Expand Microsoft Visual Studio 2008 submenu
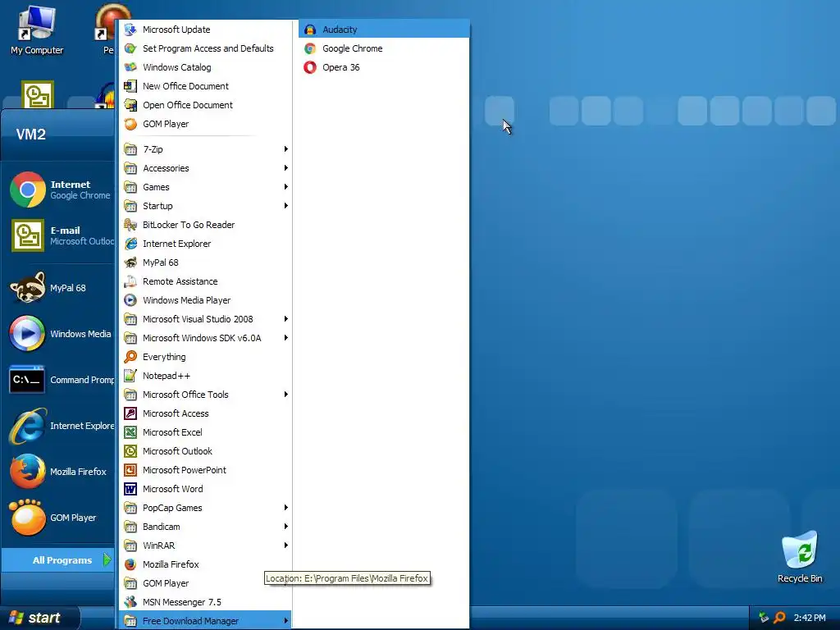The width and height of the screenshot is (840, 630). click(206, 319)
